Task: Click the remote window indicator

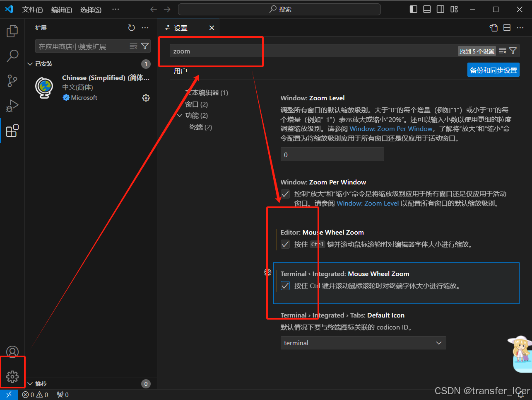Action: [x=9, y=394]
